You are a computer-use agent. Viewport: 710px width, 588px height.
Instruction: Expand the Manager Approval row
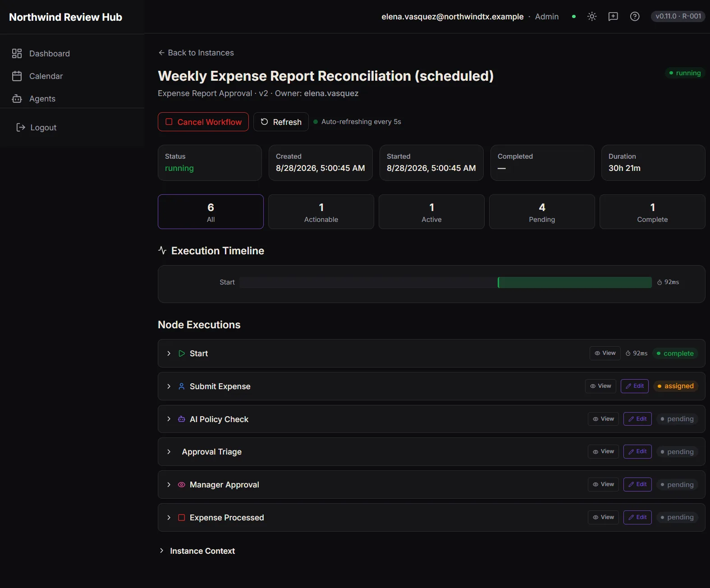[x=169, y=485]
